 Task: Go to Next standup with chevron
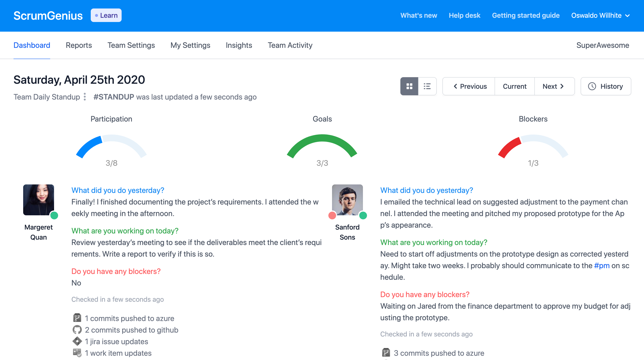click(554, 86)
